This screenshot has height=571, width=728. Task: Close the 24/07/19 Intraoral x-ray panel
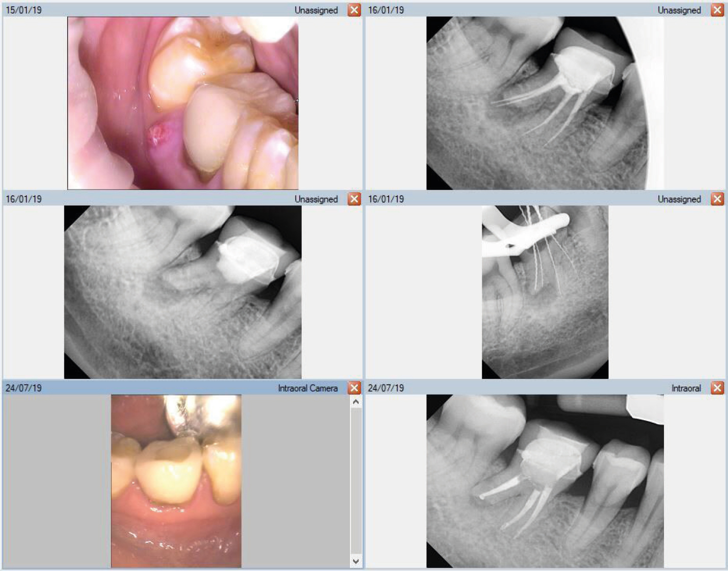[x=717, y=388]
